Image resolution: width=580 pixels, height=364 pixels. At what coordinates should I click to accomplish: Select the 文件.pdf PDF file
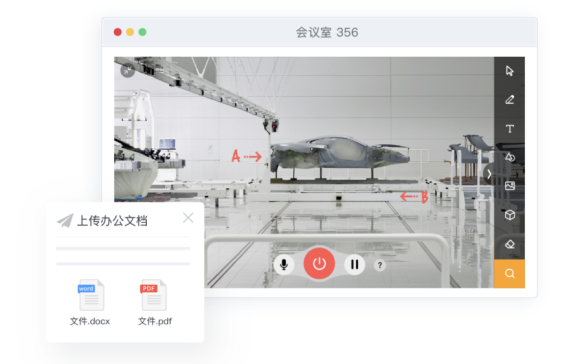click(x=155, y=302)
